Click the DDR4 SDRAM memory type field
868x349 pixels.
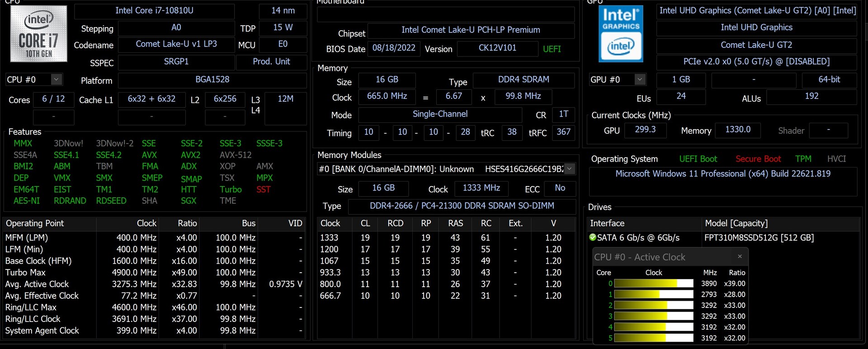524,80
